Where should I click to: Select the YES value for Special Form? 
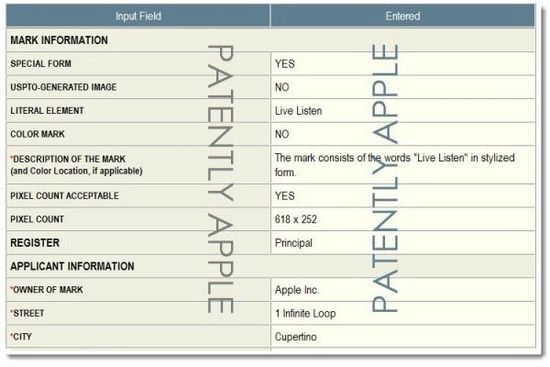coord(285,64)
